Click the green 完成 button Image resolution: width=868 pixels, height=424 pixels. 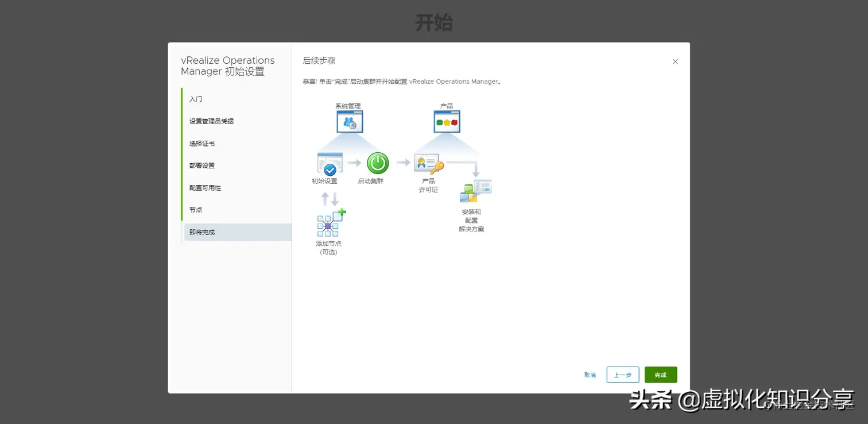(x=660, y=375)
